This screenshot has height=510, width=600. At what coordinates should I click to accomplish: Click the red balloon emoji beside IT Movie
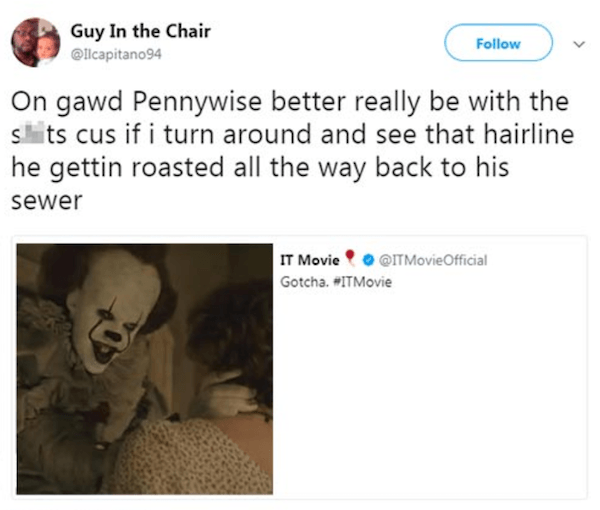352,261
